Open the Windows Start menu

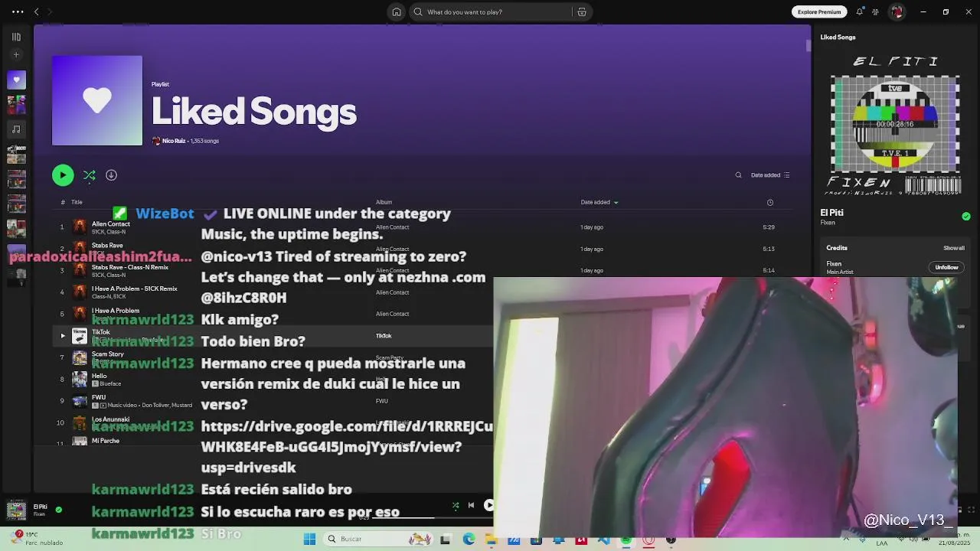(x=309, y=539)
